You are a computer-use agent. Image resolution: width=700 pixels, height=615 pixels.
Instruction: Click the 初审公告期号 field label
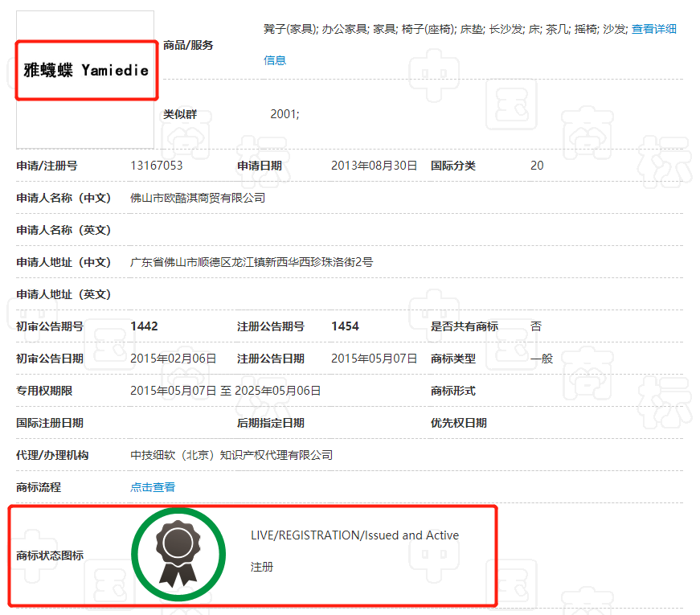(50, 326)
